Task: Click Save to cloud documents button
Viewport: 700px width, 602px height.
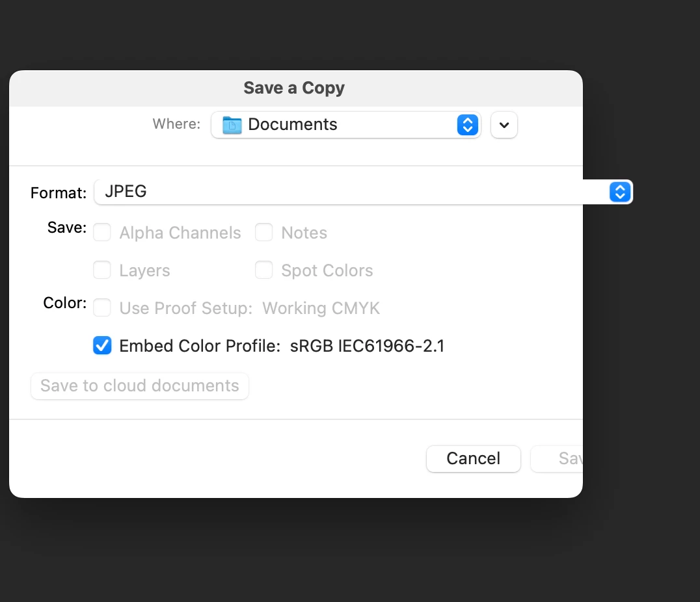Action: [x=140, y=386]
